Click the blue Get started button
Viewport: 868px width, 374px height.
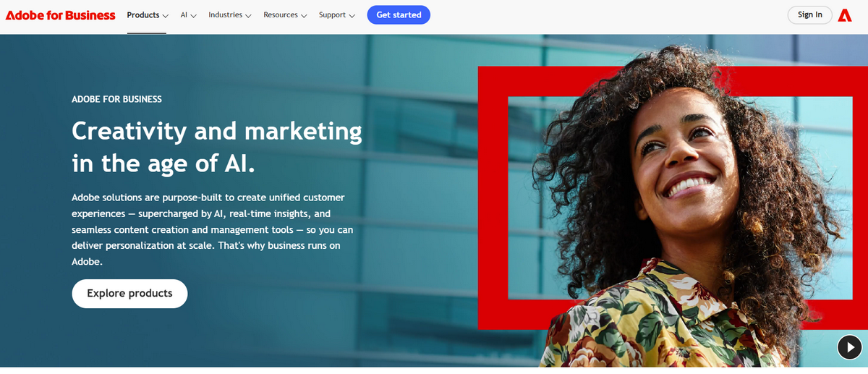pyautogui.click(x=399, y=15)
